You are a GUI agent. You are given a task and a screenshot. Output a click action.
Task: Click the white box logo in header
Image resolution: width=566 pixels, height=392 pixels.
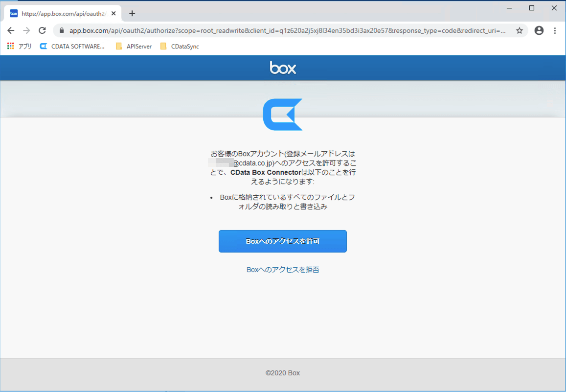pyautogui.click(x=283, y=68)
